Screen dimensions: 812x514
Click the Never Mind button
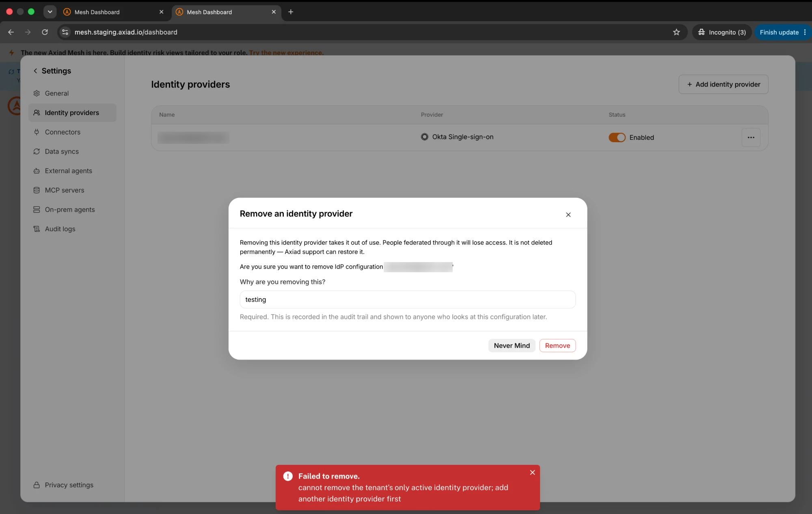[x=512, y=345]
